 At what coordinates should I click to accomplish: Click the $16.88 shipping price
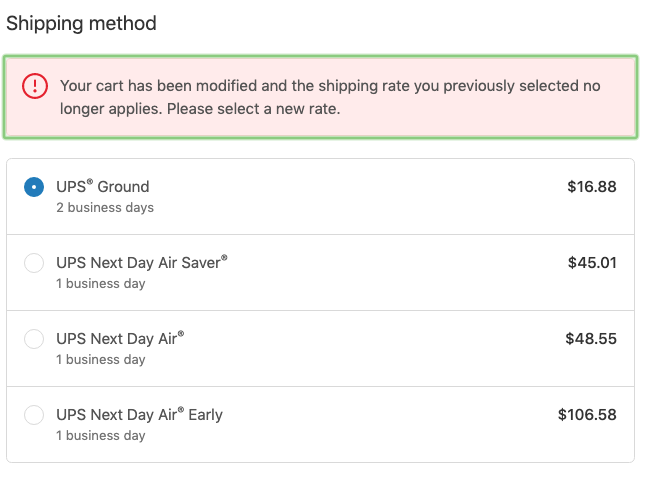pyautogui.click(x=592, y=186)
